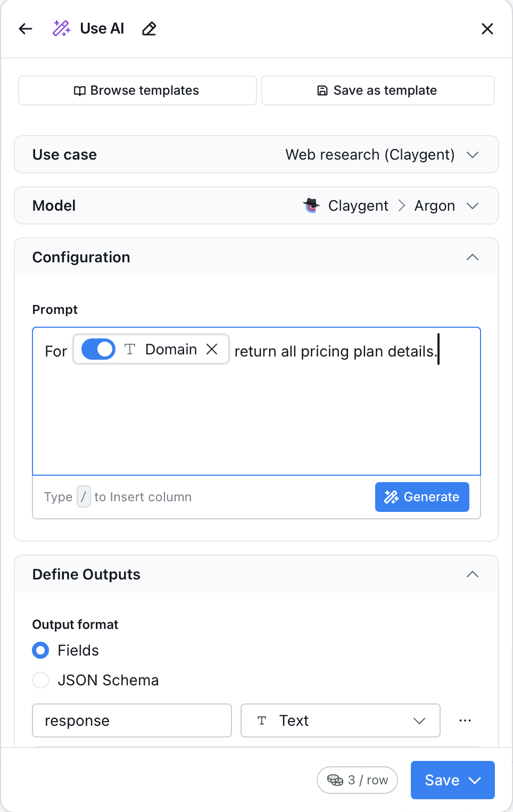Click the Browse templates button
The image size is (513, 812).
137,90
